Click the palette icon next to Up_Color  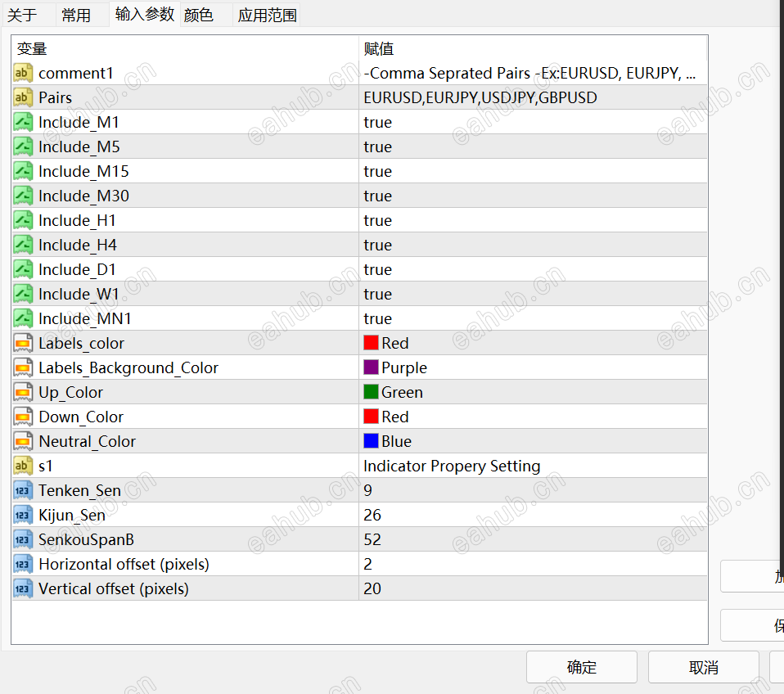click(x=22, y=391)
